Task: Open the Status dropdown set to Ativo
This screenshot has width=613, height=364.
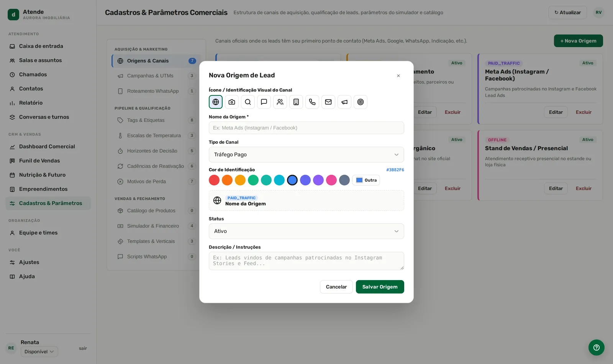Action: point(306,231)
